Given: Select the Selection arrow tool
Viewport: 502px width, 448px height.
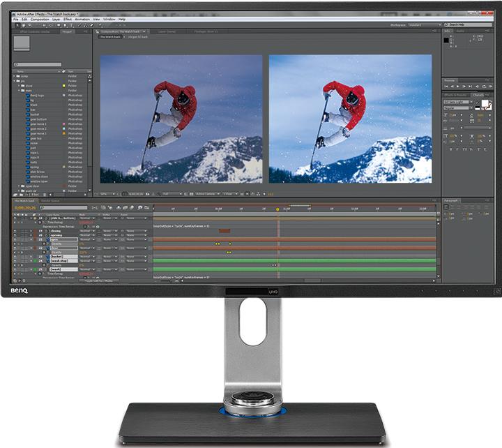Looking at the screenshot, I should [18, 25].
